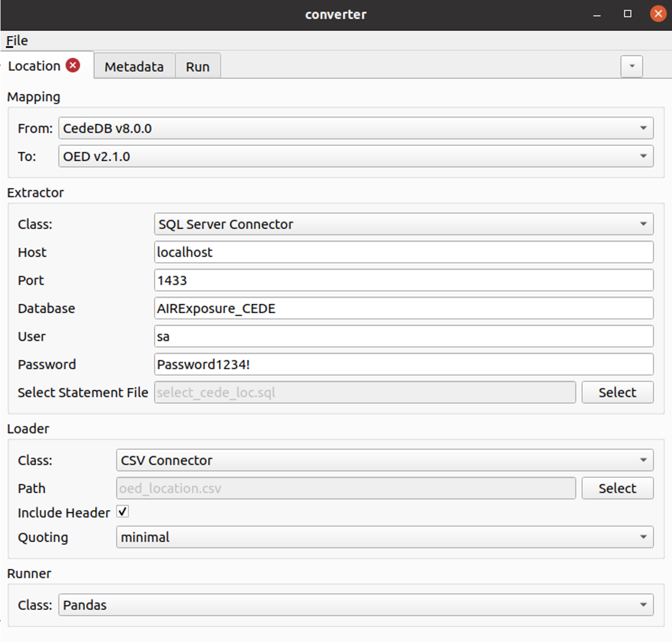Image resolution: width=672 pixels, height=642 pixels.
Task: Open the File menu
Action: click(17, 40)
